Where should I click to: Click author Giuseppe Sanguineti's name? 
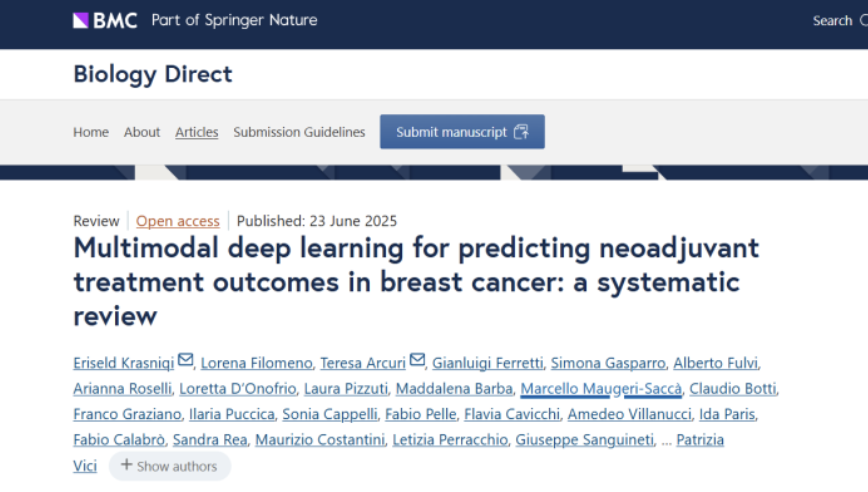click(585, 440)
